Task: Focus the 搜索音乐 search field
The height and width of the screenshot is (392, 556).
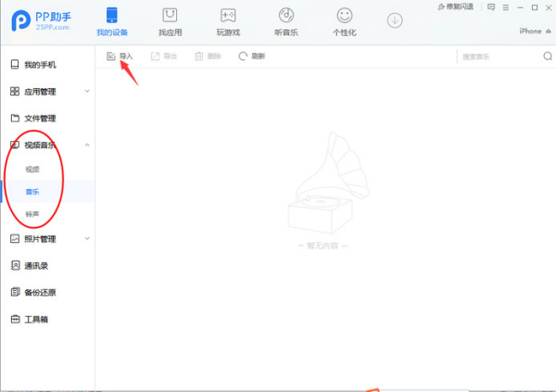Action: coord(500,57)
